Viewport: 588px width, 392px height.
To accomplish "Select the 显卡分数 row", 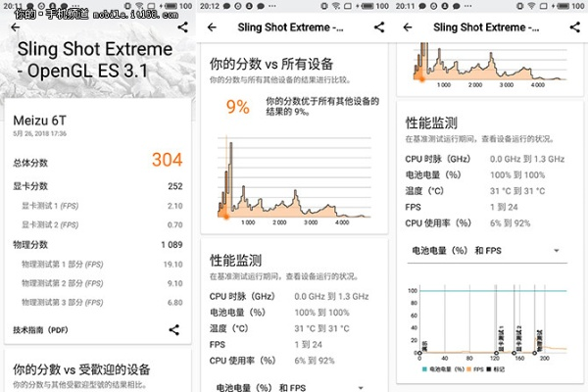I will [98, 186].
